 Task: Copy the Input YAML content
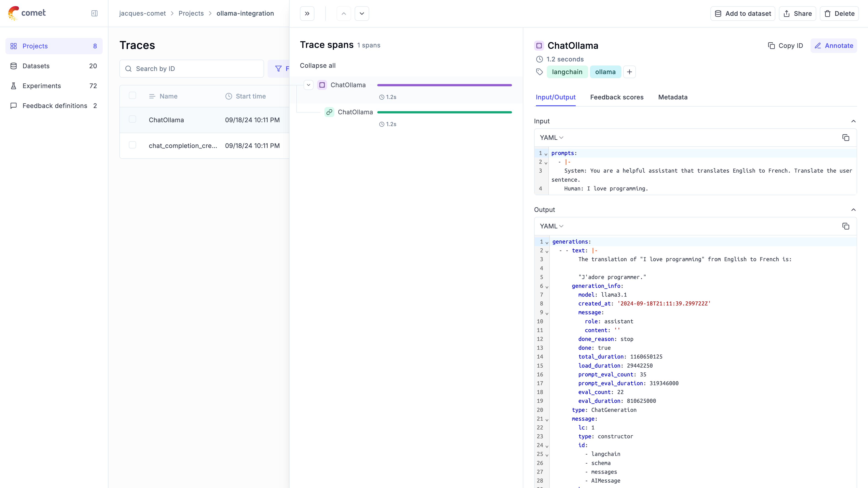click(x=845, y=137)
